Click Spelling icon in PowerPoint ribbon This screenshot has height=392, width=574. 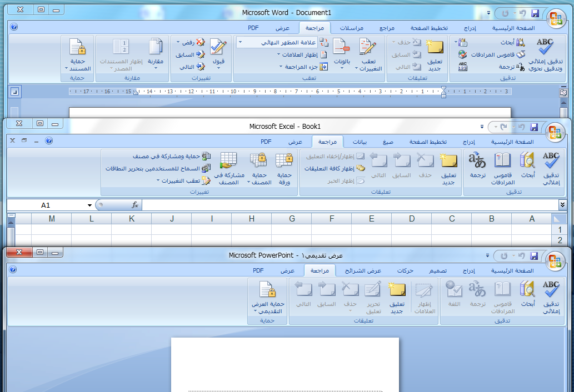pos(551,289)
